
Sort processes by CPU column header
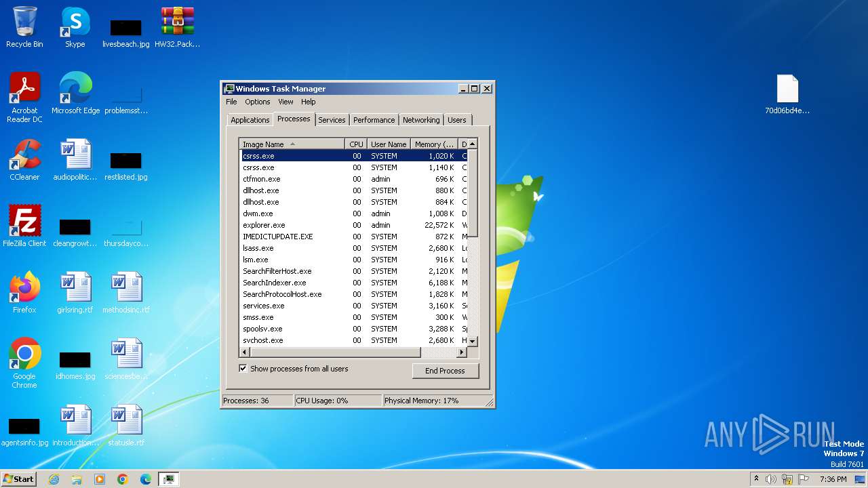point(356,144)
